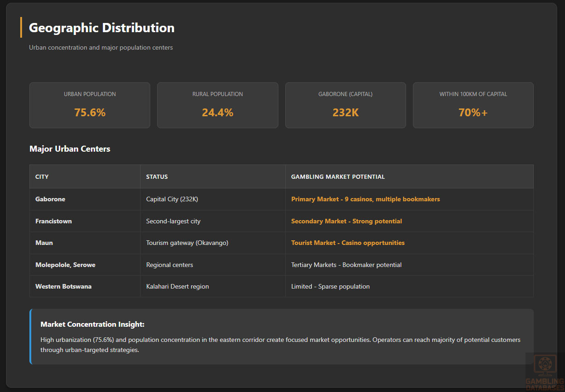
Task: Select the Rural Population 24.4% card
Action: (x=217, y=105)
